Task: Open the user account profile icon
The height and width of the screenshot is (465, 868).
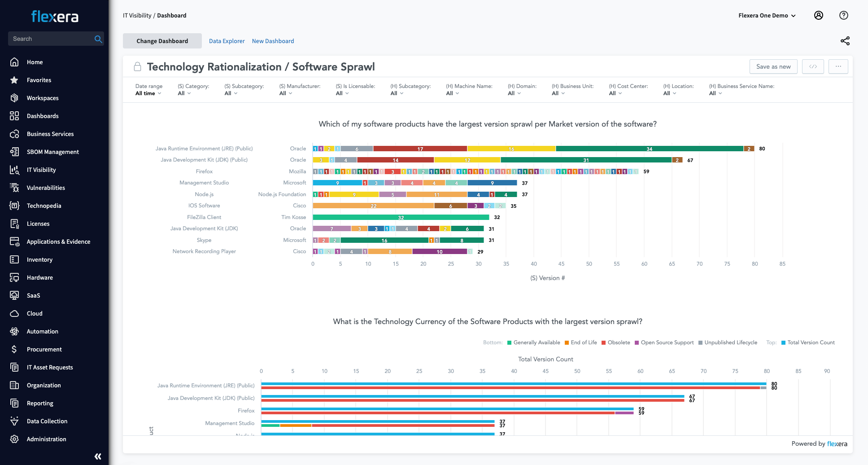Action: point(818,15)
